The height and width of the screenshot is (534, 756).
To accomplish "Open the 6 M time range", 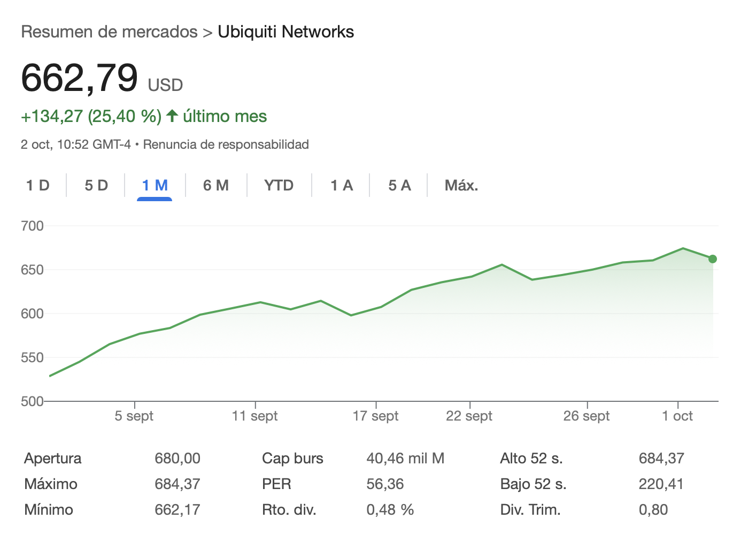I will click(215, 186).
